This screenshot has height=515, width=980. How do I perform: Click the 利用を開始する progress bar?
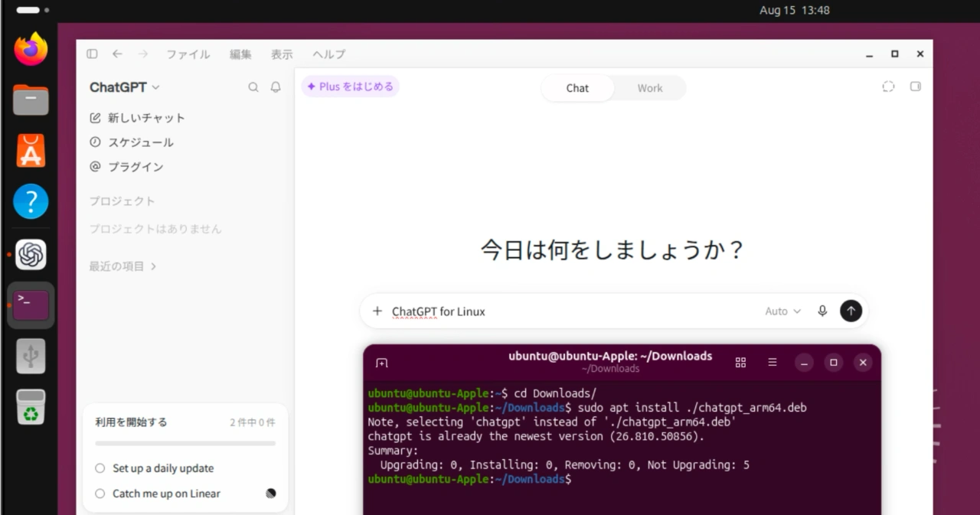185,443
